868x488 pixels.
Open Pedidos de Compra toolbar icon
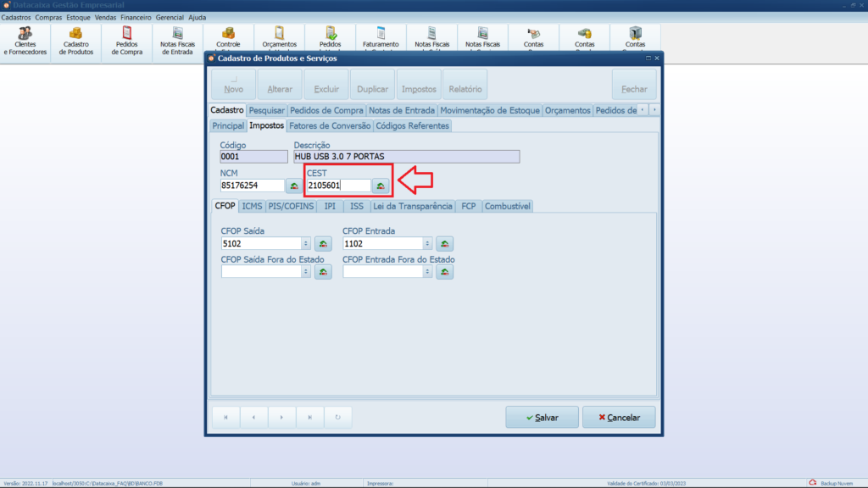click(127, 41)
